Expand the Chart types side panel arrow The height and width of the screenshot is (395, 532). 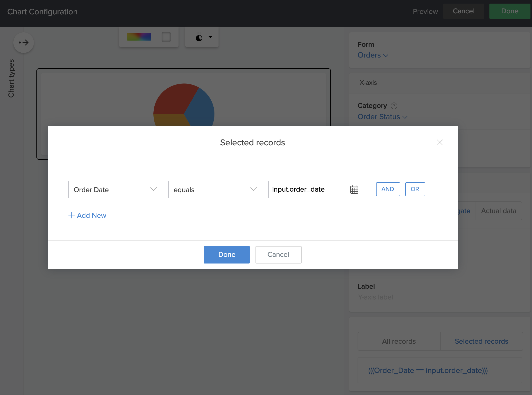click(24, 43)
